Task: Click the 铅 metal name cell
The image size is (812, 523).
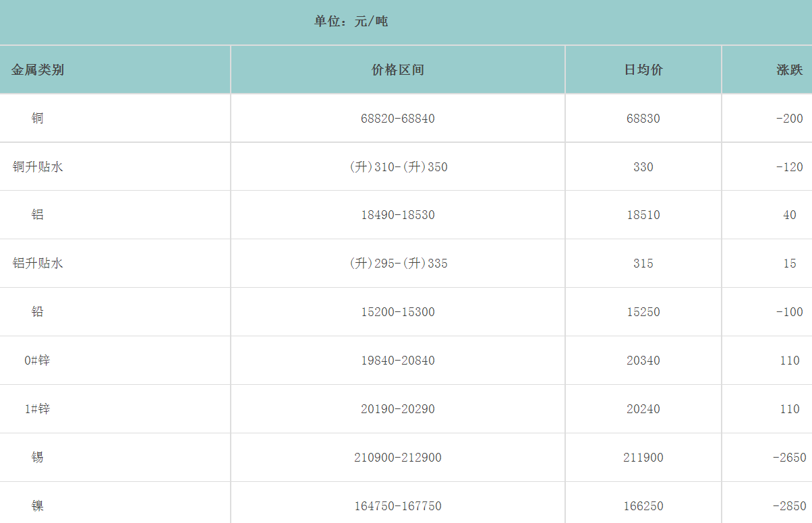Action: pyautogui.click(x=38, y=312)
